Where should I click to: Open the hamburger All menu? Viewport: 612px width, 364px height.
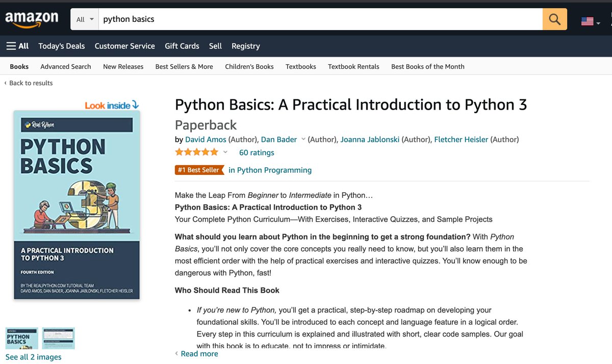point(17,46)
